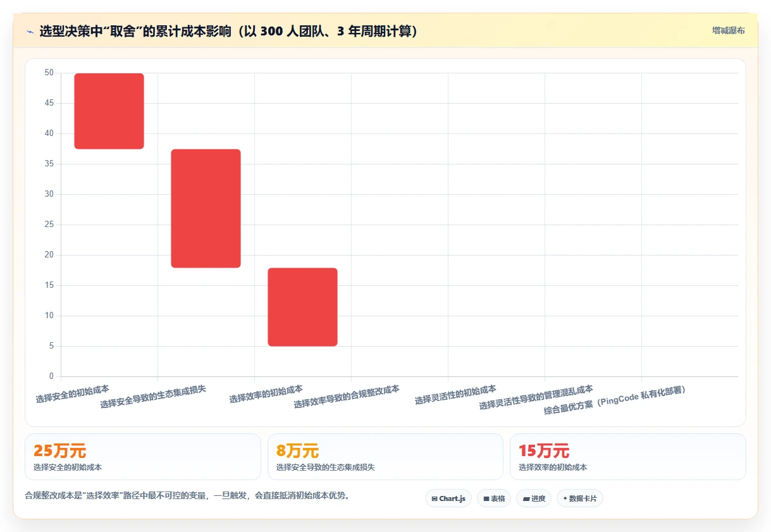The width and height of the screenshot is (771, 532).
Task: Click x-axis label 选择安全导致的生态集成损失
Action: point(153,396)
